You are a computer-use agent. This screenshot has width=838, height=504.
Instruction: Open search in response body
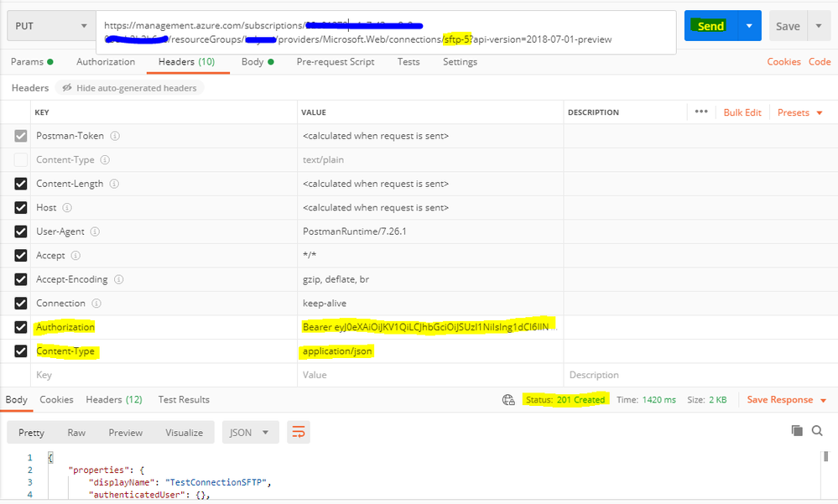(x=817, y=431)
